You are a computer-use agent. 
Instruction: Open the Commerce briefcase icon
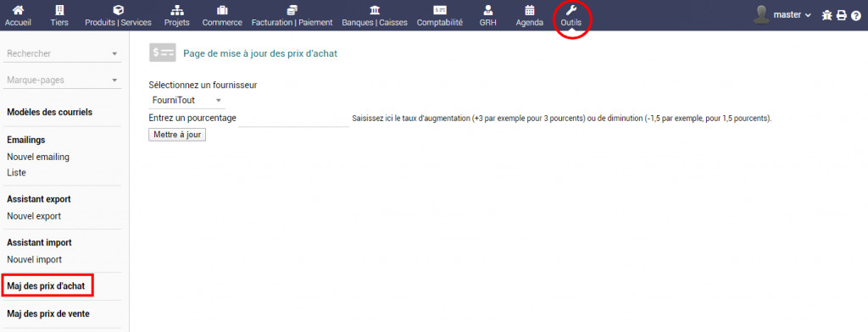tap(222, 10)
